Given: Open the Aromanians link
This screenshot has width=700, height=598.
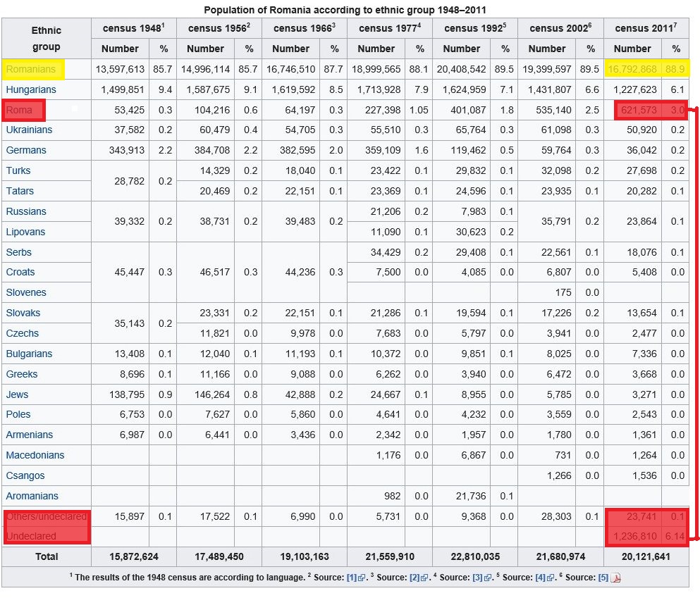Looking at the screenshot, I should pyautogui.click(x=32, y=497).
